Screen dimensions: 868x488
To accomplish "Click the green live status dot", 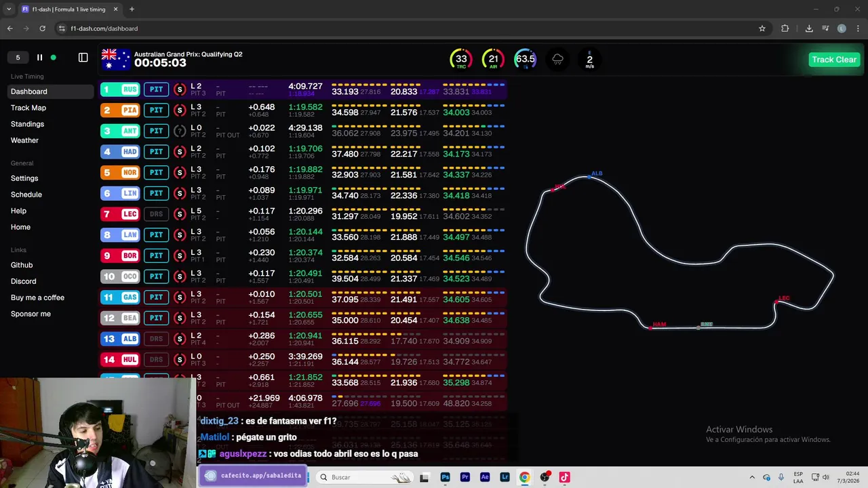I will click(x=54, y=58).
